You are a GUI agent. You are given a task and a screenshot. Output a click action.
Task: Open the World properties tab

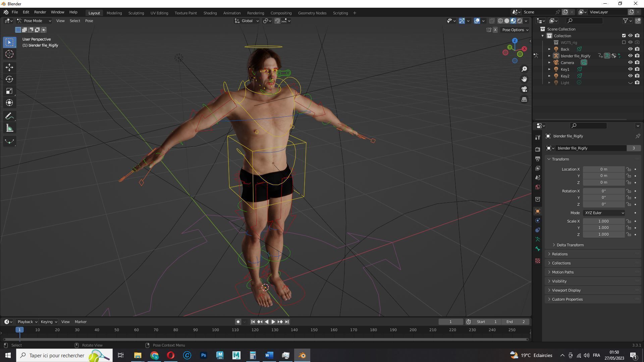(538, 187)
